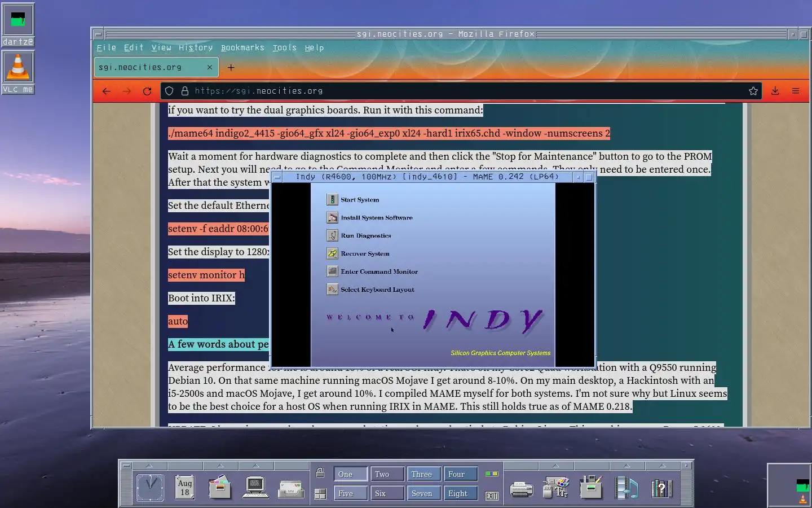Click the EXIT button on front panel

click(492, 496)
